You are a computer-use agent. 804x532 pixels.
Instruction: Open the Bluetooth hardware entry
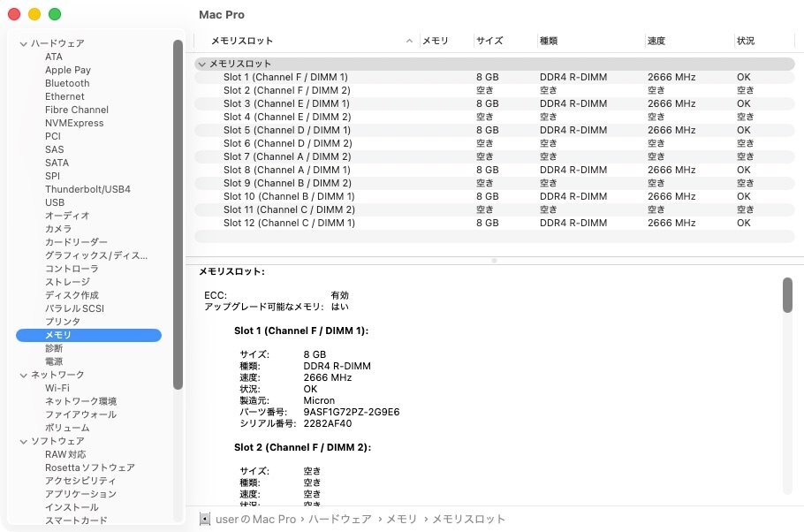67,83
